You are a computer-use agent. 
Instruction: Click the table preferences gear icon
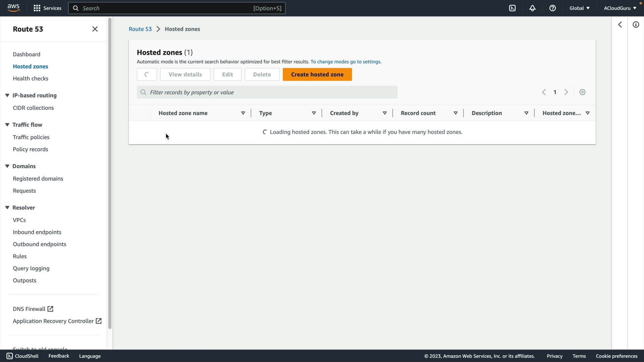(x=582, y=92)
